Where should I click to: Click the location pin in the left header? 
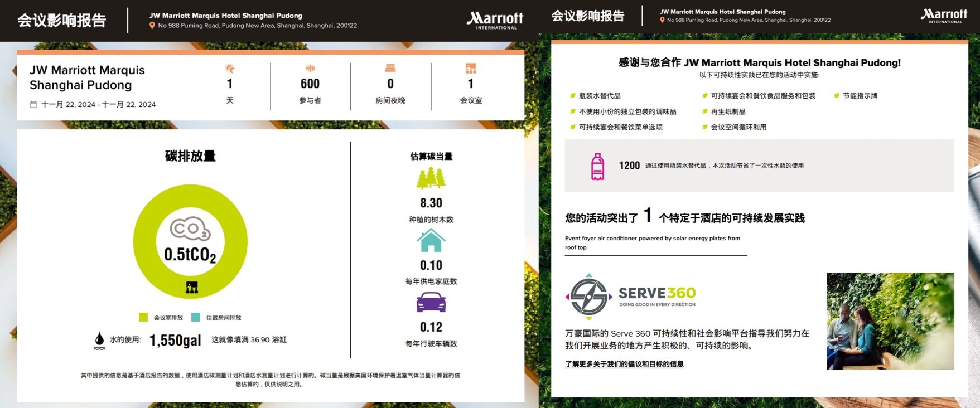pos(152,26)
